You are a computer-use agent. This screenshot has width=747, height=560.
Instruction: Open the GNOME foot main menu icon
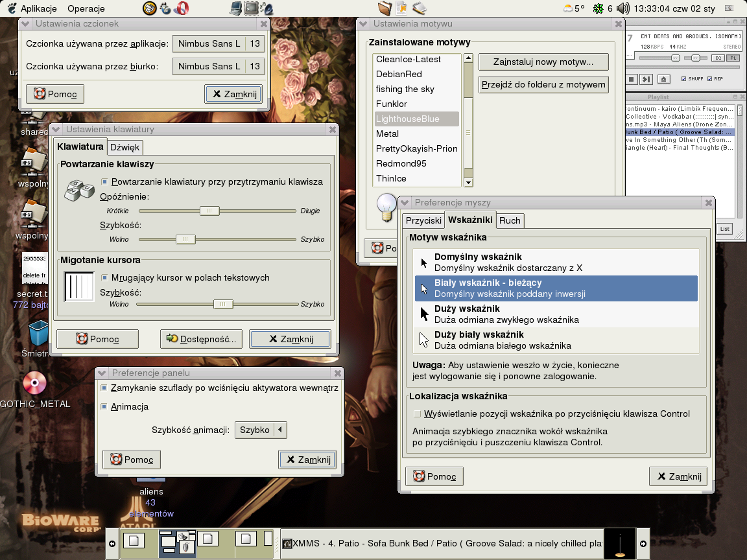[x=12, y=8]
